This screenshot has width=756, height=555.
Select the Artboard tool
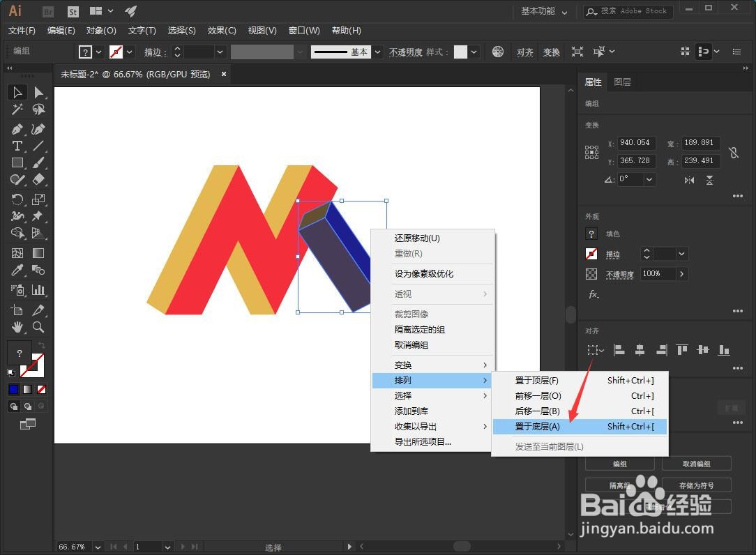click(17, 310)
